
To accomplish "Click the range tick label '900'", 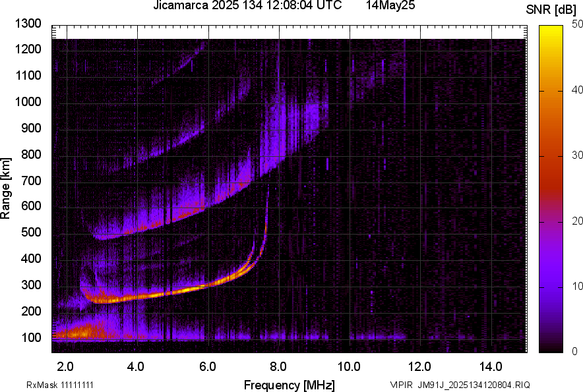I will [31, 128].
